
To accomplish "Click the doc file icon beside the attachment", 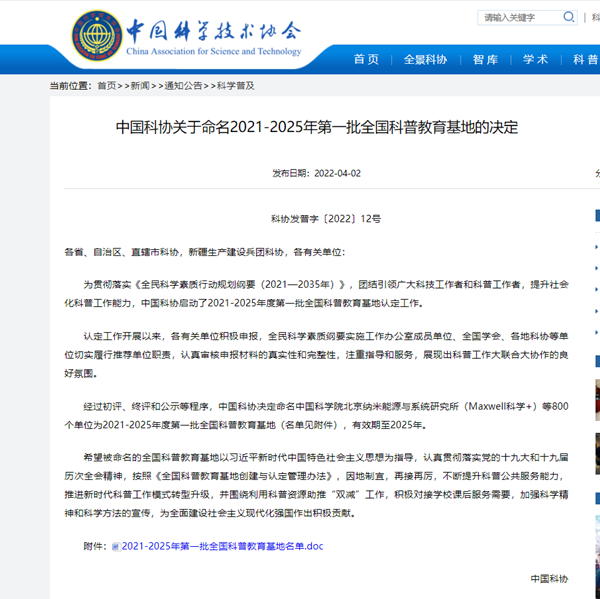I will click(116, 547).
